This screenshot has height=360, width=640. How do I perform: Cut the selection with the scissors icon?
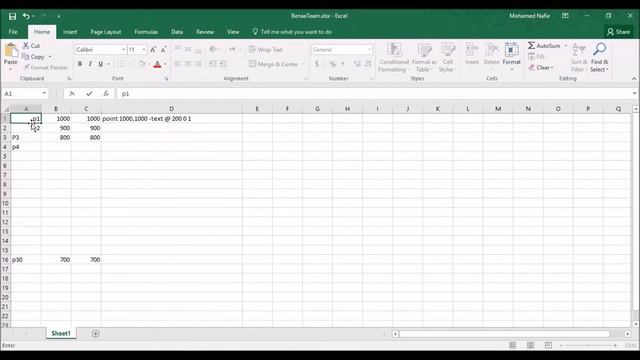[x=31, y=46]
